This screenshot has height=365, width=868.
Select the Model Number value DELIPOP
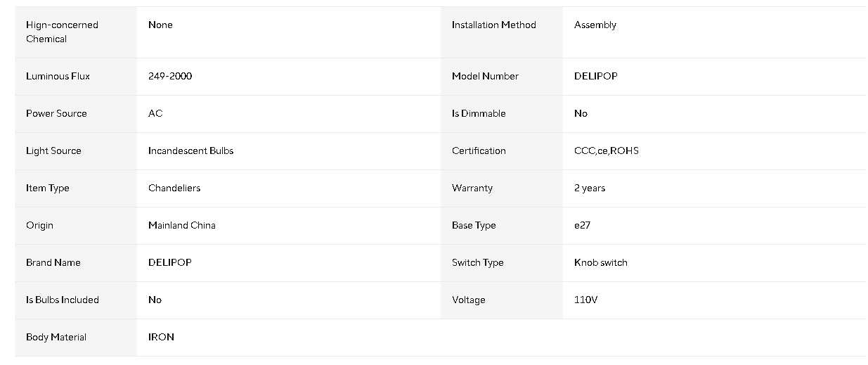[x=596, y=76]
